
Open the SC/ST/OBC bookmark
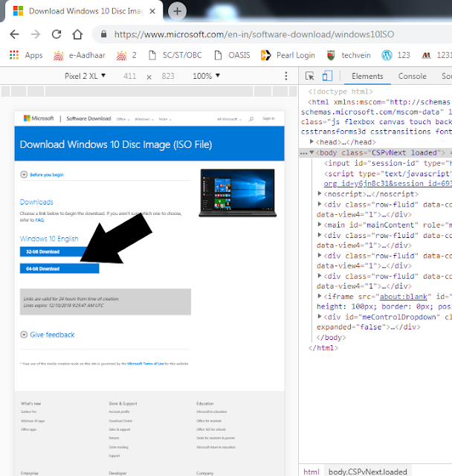click(175, 55)
